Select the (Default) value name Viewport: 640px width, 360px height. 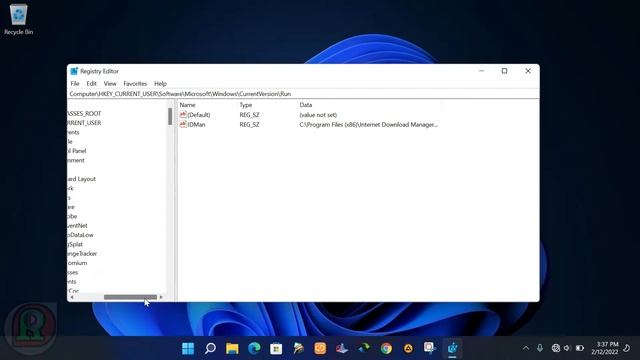(199, 115)
